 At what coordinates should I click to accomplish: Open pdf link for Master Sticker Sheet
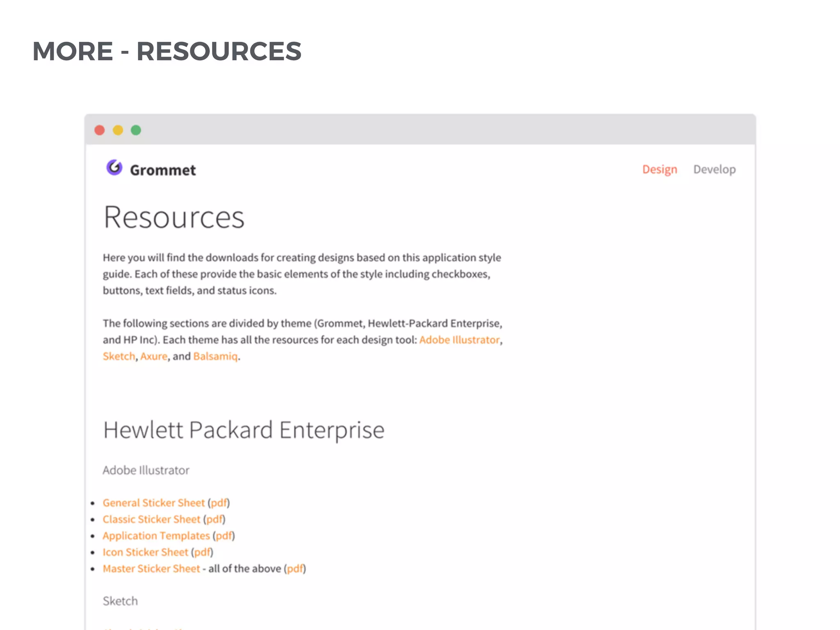295,568
